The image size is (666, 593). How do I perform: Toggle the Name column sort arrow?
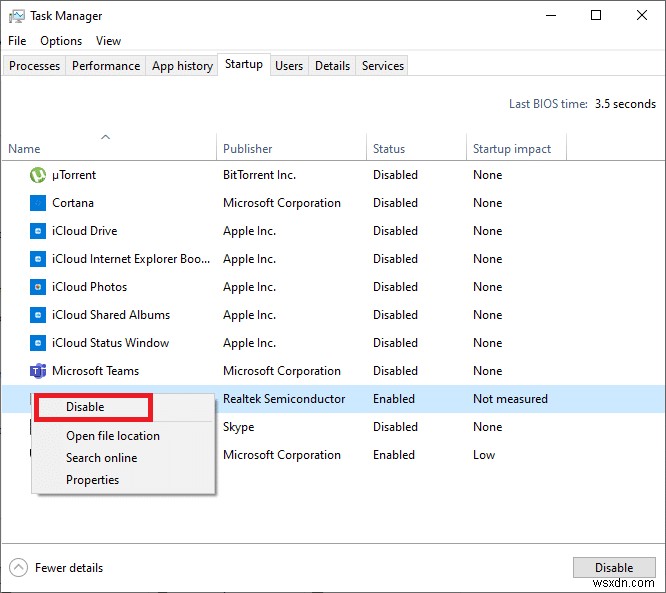pos(105,136)
